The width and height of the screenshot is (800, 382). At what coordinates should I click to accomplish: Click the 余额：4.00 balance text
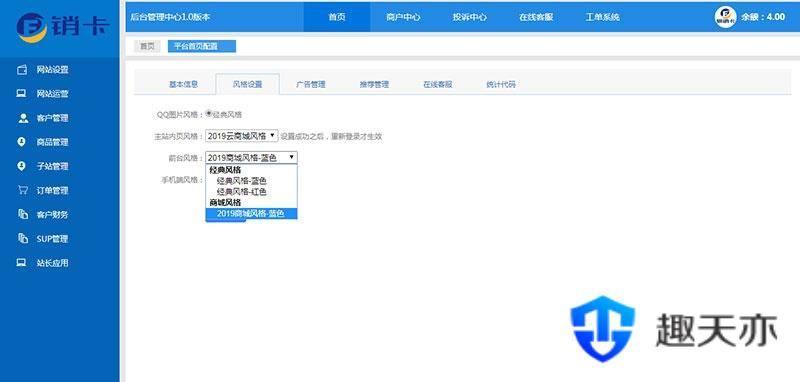point(763,17)
